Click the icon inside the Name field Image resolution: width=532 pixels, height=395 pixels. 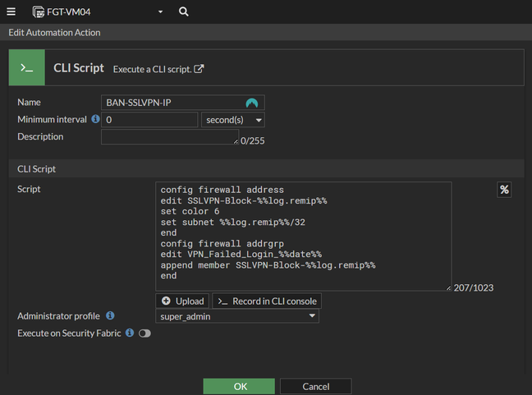[x=252, y=103]
